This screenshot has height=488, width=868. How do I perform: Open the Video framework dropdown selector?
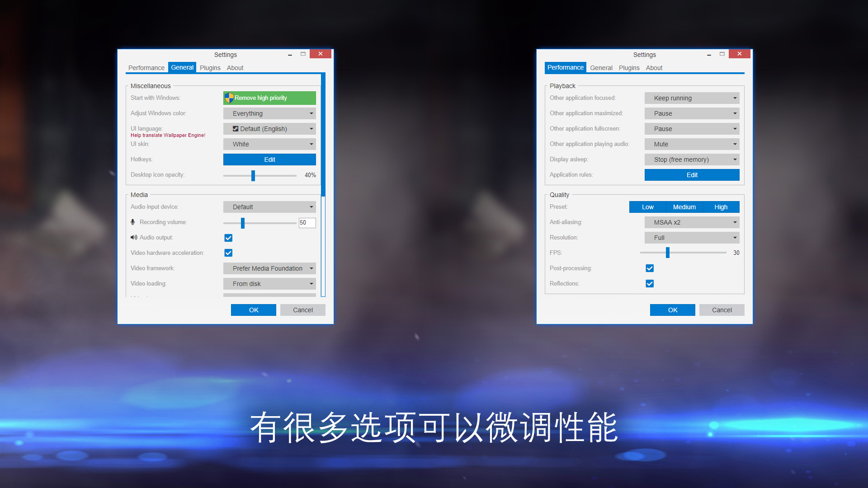tap(269, 268)
